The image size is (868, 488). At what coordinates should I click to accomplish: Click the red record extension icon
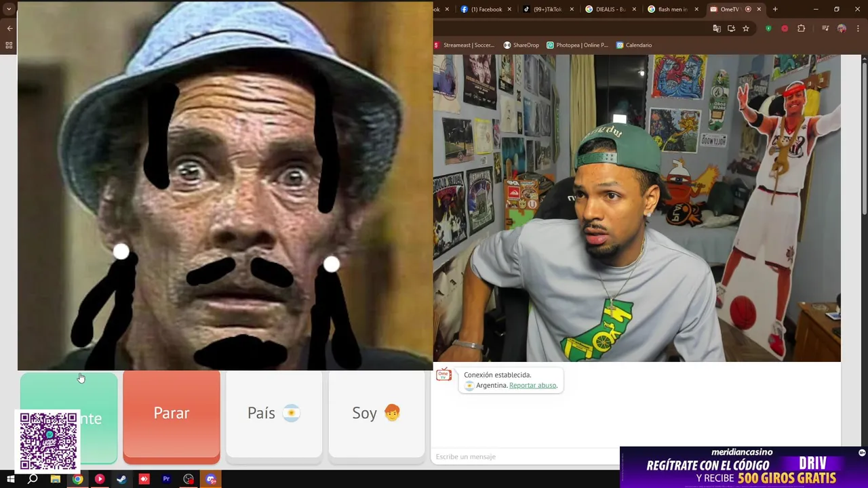[x=785, y=28]
